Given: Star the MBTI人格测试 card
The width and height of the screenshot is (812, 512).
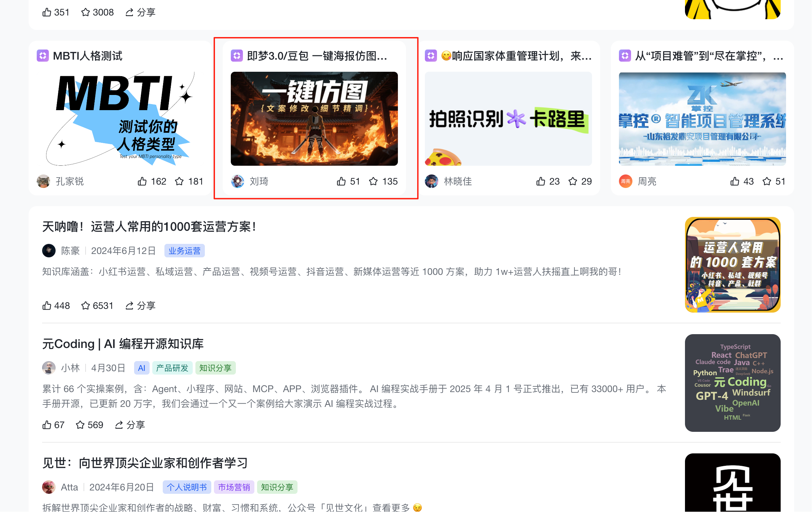Looking at the screenshot, I should 179,181.
